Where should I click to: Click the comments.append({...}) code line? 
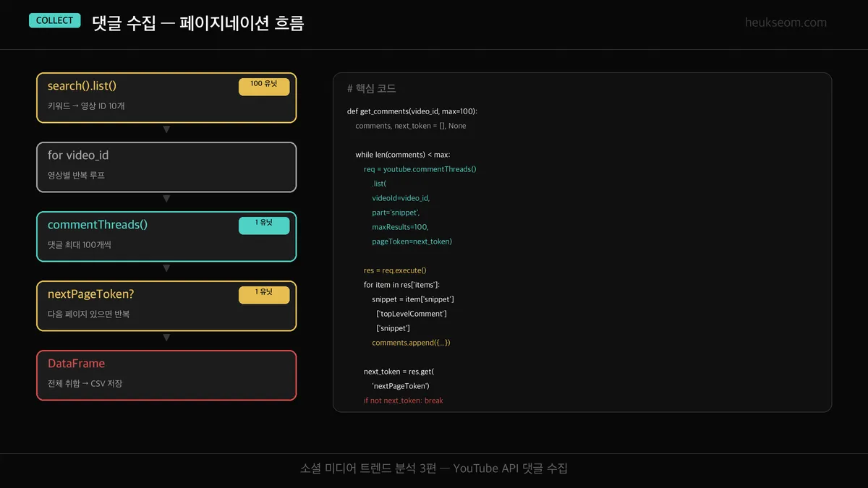click(411, 342)
